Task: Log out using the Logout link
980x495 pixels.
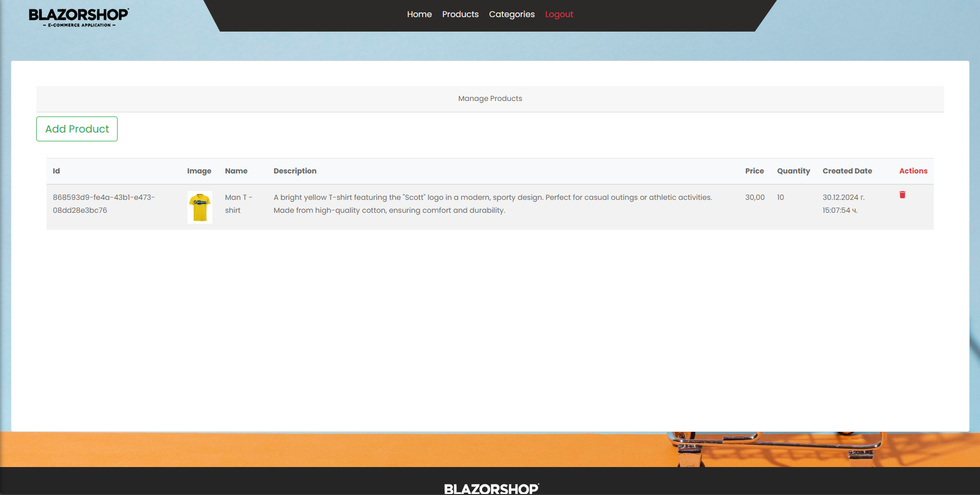Action: [x=559, y=14]
